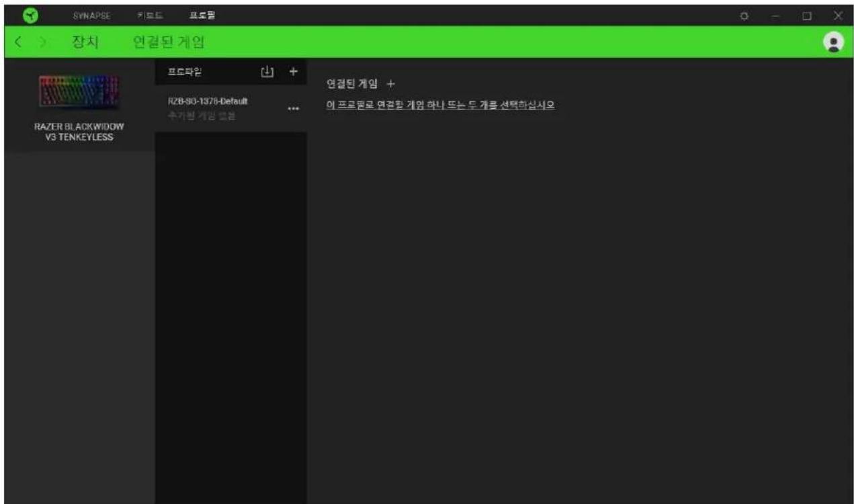Viewport: 854px width, 504px height.
Task: Minimize the Synapse window
Action: (775, 15)
